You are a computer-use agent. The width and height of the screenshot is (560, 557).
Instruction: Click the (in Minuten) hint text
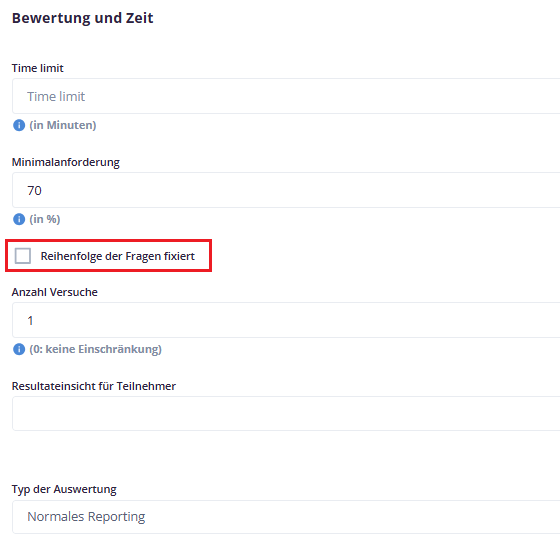63,125
